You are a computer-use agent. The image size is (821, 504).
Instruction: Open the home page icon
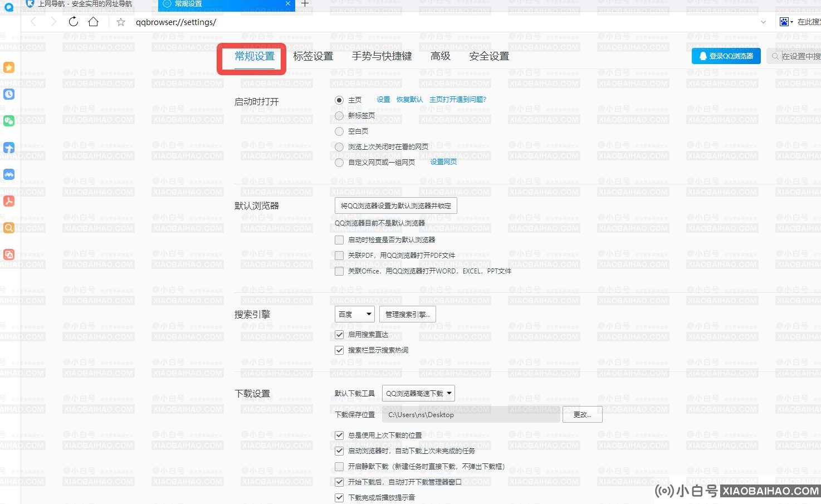point(94,22)
